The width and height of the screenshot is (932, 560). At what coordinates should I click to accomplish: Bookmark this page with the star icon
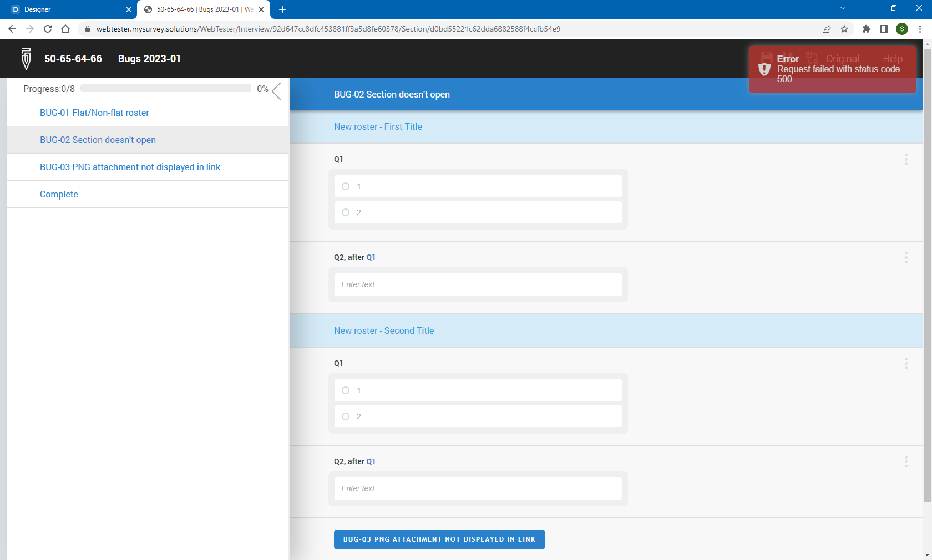click(844, 29)
